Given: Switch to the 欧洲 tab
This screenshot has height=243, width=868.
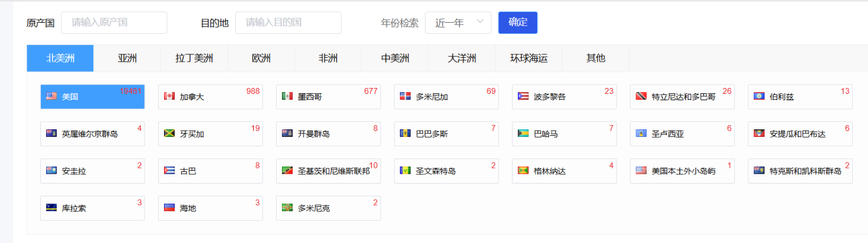Looking at the screenshot, I should [261, 58].
